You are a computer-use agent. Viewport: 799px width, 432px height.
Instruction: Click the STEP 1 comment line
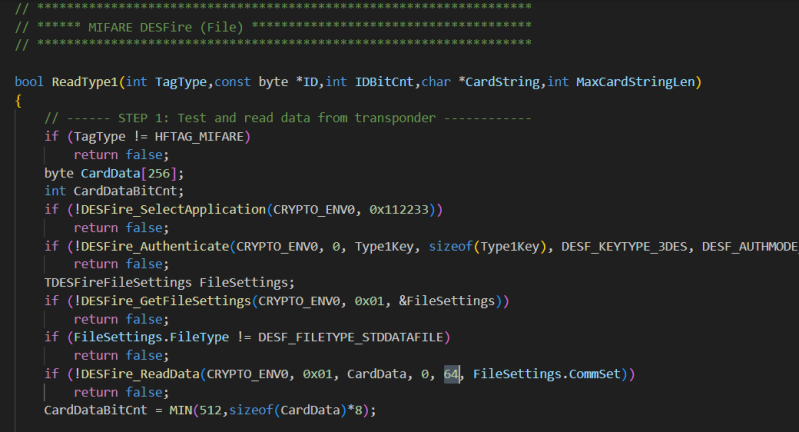(288, 118)
